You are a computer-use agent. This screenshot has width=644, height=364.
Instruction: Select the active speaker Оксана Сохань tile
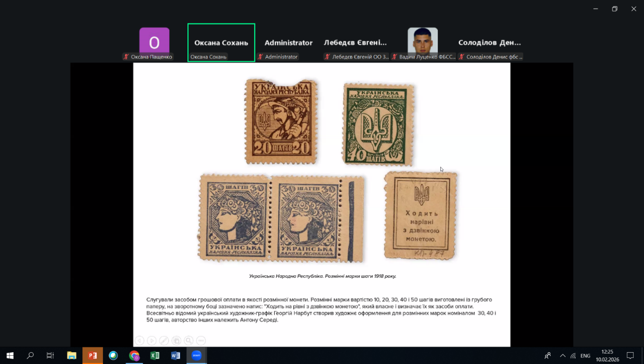[x=221, y=43]
